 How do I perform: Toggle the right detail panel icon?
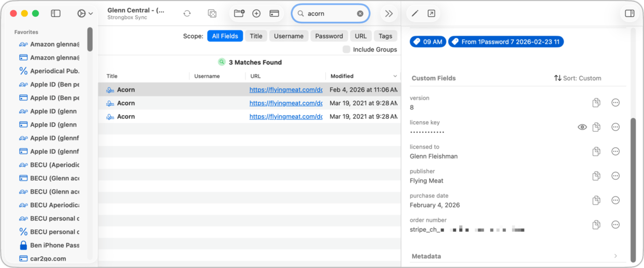click(x=630, y=14)
